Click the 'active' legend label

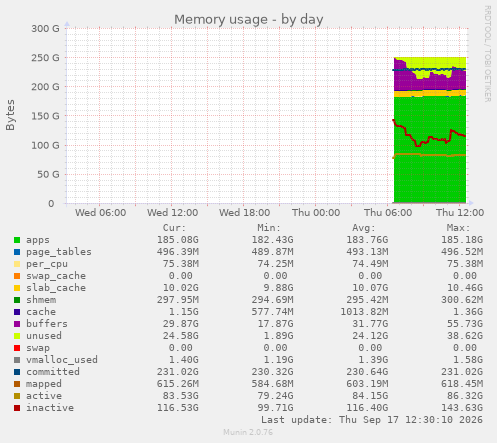coord(44,396)
